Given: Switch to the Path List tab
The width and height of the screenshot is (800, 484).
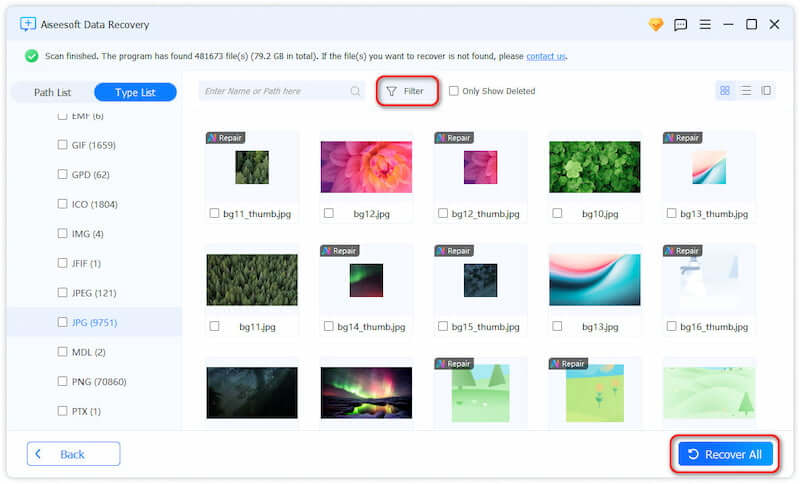Looking at the screenshot, I should point(52,92).
